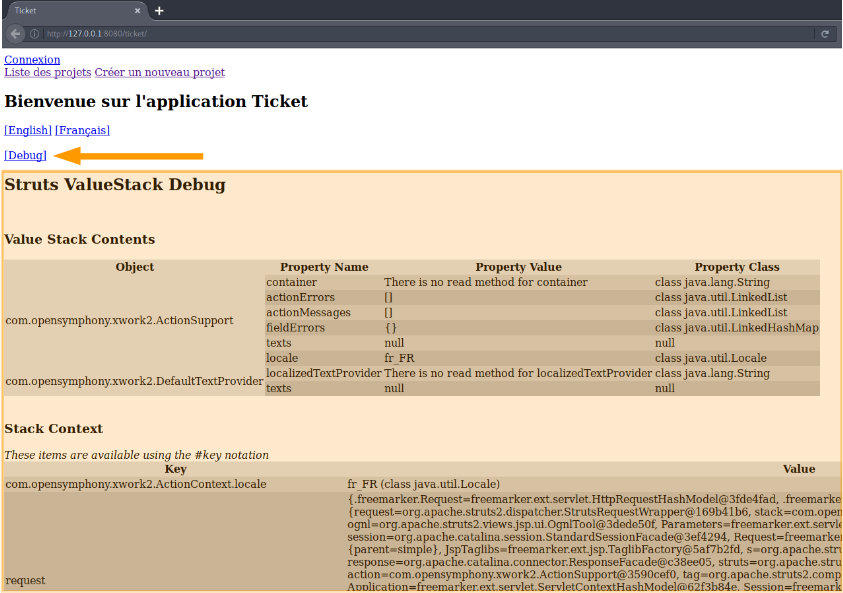
Task: Click 'There is no read method for container'
Action: (486, 282)
